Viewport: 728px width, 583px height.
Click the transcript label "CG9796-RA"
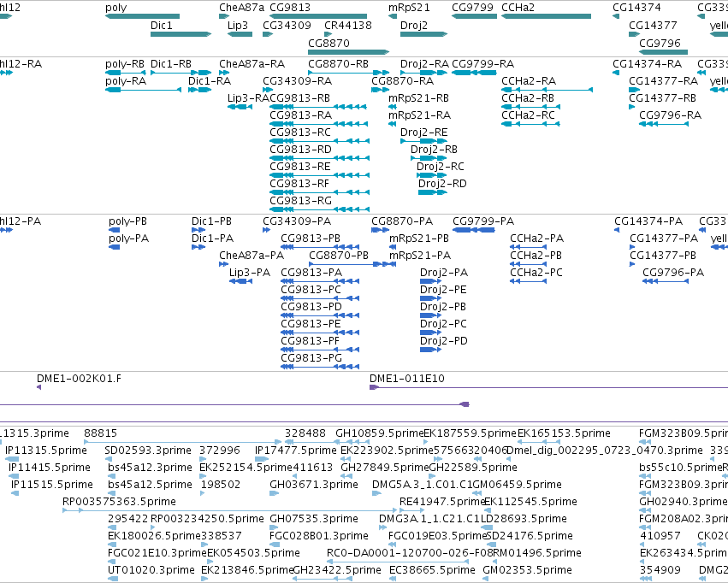[x=671, y=115]
